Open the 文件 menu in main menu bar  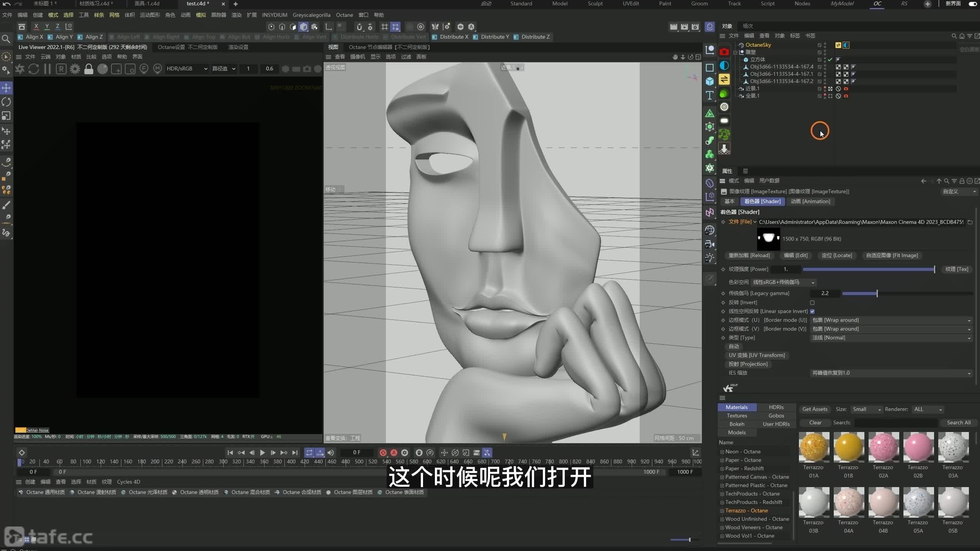tap(7, 15)
